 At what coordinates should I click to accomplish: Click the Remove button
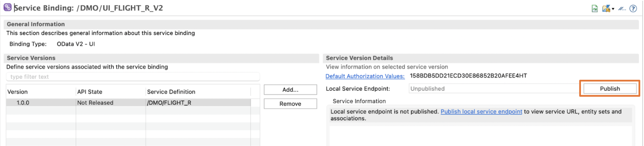(x=290, y=104)
